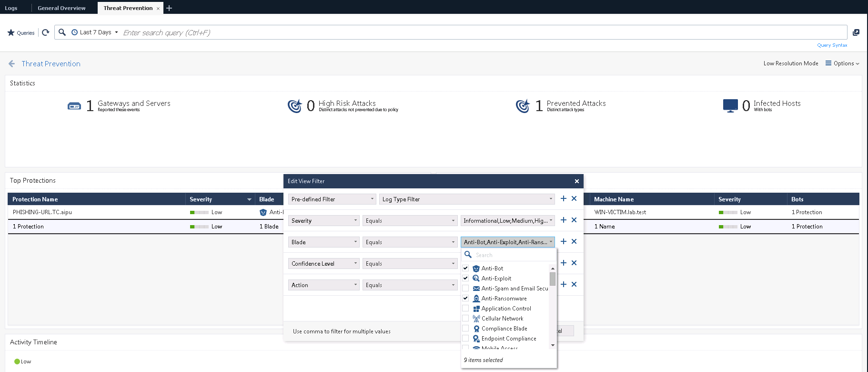This screenshot has width=868, height=372.
Task: Go back using Threat Prevention arrow
Action: 12,63
